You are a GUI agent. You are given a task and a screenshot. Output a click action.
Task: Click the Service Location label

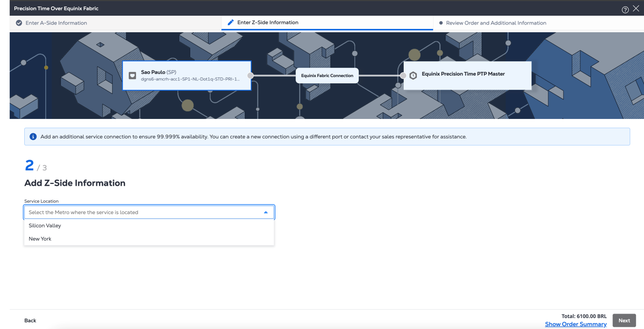pos(41,201)
